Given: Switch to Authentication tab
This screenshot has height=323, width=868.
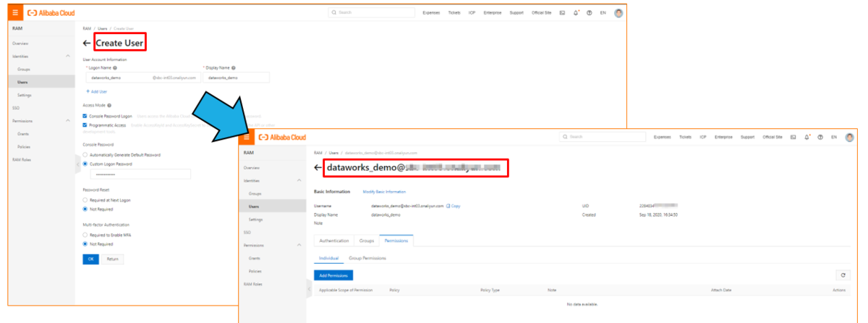Looking at the screenshot, I should coord(335,240).
